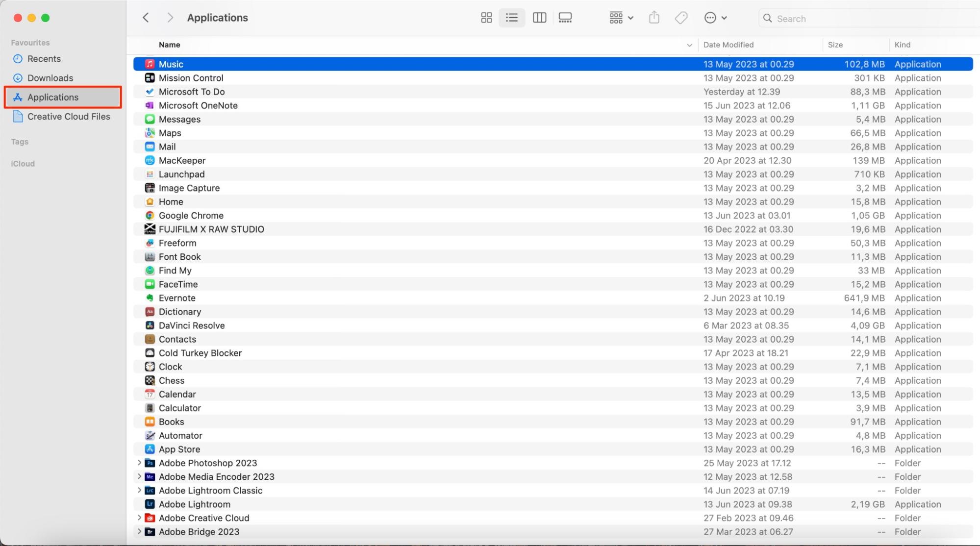Switch to gallery view
The width and height of the screenshot is (980, 546).
pyautogui.click(x=565, y=18)
